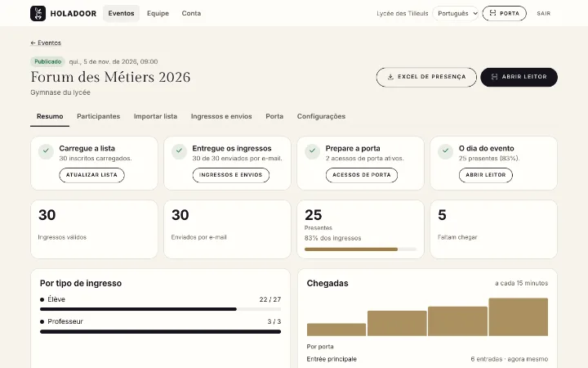This screenshot has height=368, width=588.
Task: Click the Holadoor logo icon
Action: 38,14
